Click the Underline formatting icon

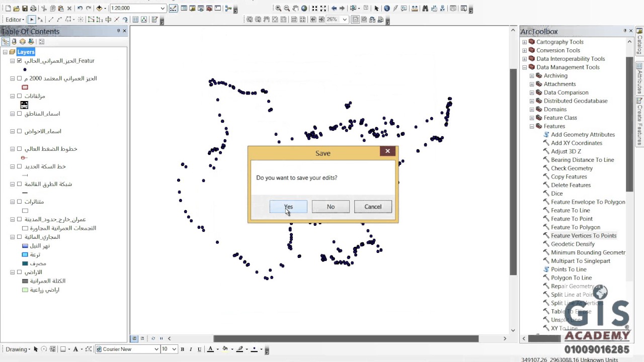[200, 349]
